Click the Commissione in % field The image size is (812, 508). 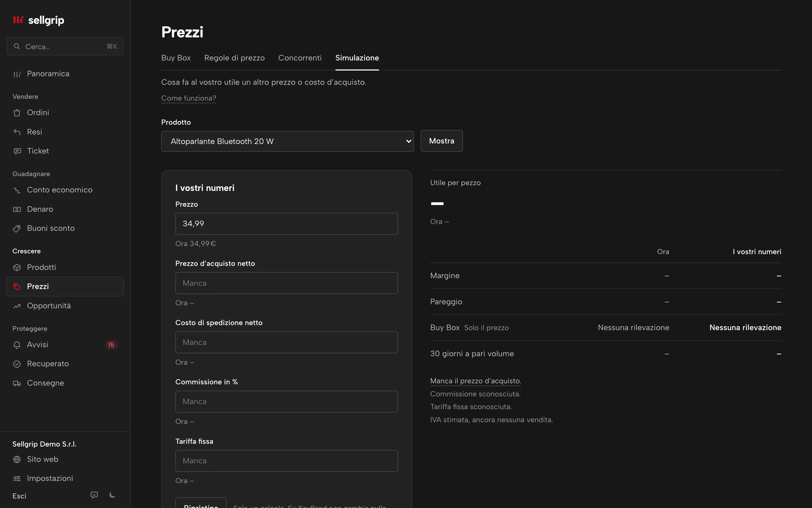point(286,401)
